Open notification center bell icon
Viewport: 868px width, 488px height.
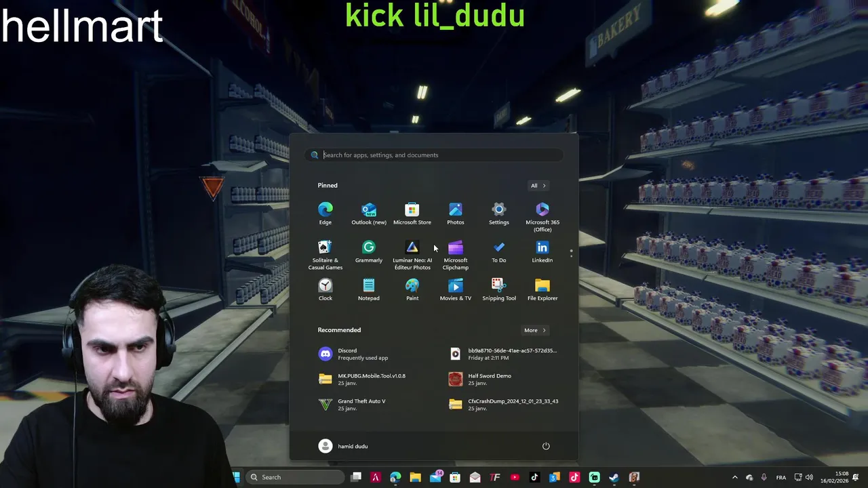(856, 477)
